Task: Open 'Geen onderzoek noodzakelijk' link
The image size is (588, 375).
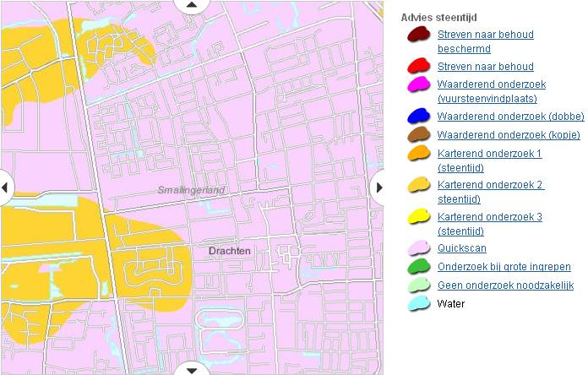Action: [x=505, y=285]
